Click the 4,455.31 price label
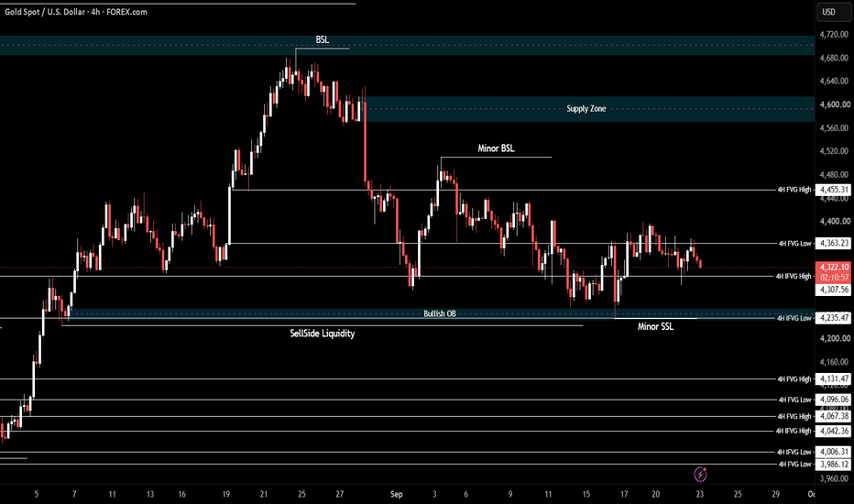Image resolution: width=854 pixels, height=504 pixels. pyautogui.click(x=835, y=190)
